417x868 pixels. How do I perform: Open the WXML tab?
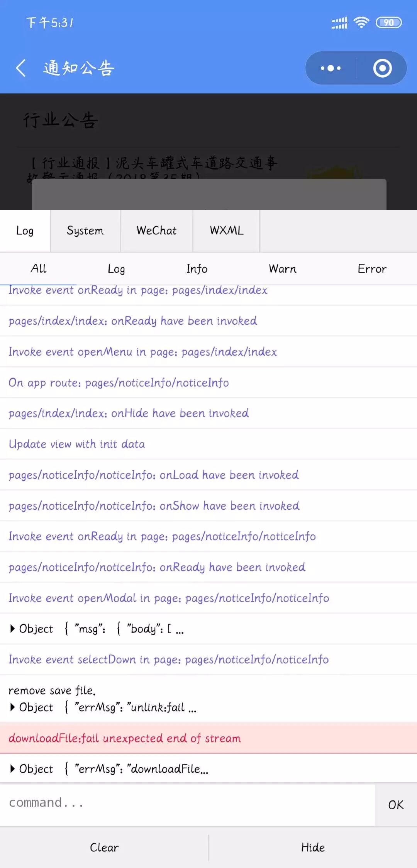[x=227, y=231]
